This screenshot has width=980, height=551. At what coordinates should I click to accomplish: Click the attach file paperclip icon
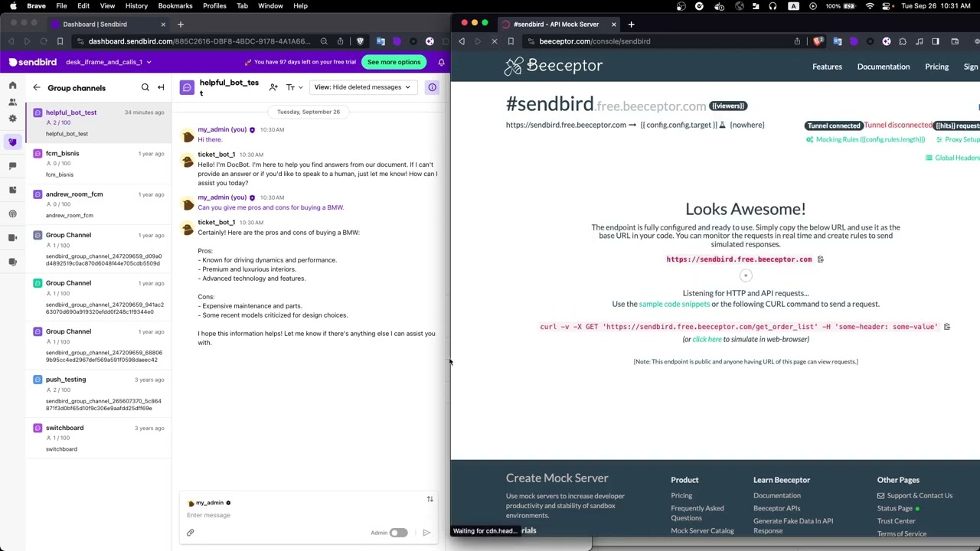[x=191, y=533]
